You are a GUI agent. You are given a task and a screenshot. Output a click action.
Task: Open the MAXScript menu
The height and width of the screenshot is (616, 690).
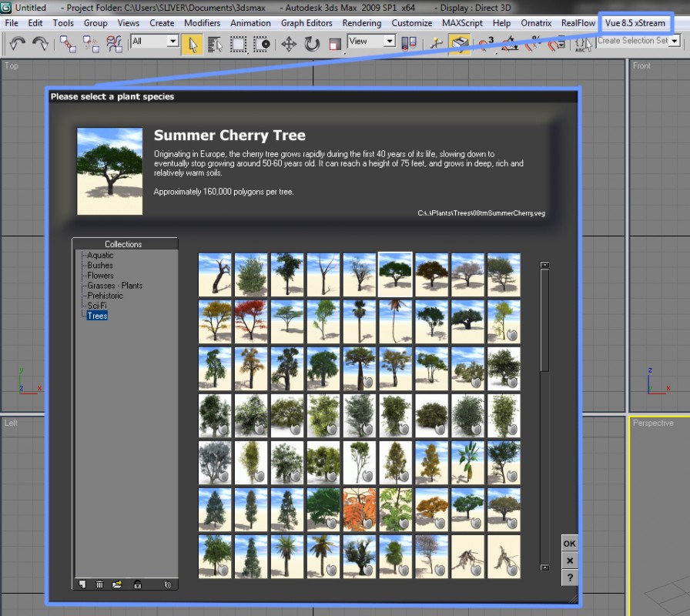click(462, 23)
